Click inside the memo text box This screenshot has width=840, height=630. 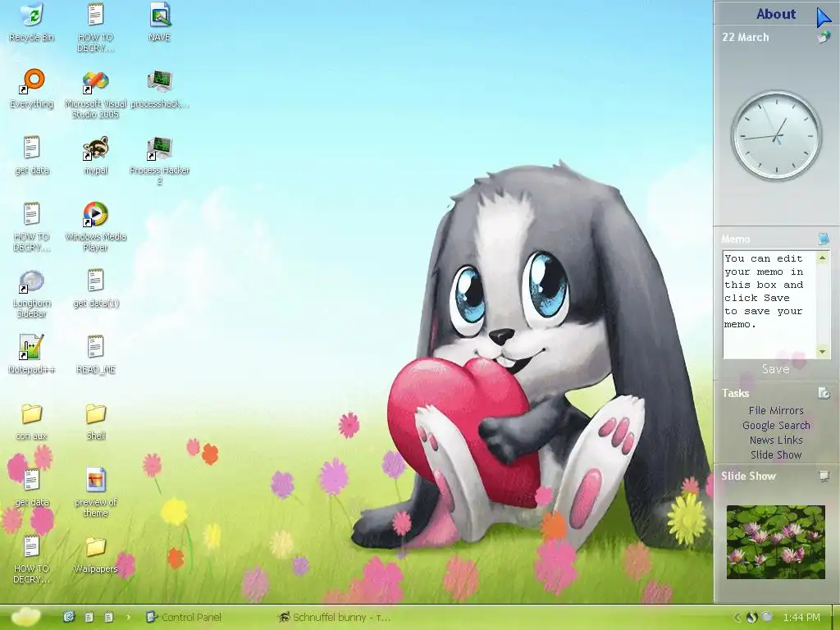pos(769,304)
